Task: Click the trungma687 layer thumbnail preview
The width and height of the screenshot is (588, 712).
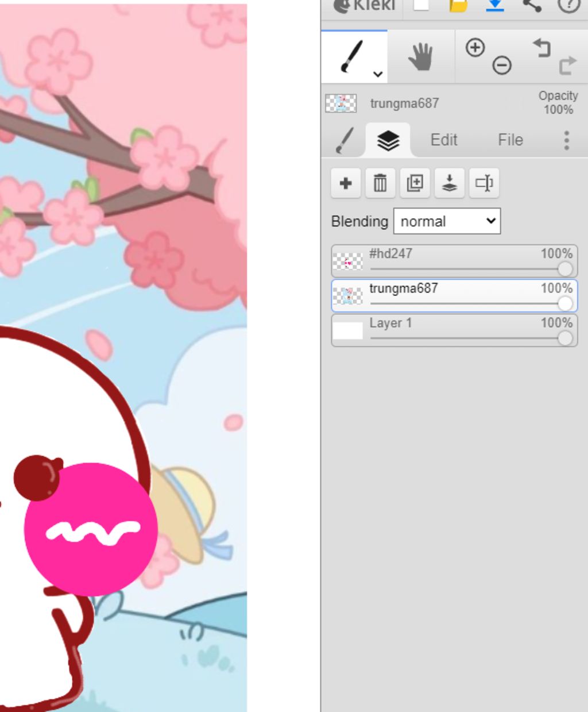Action: coord(348,297)
